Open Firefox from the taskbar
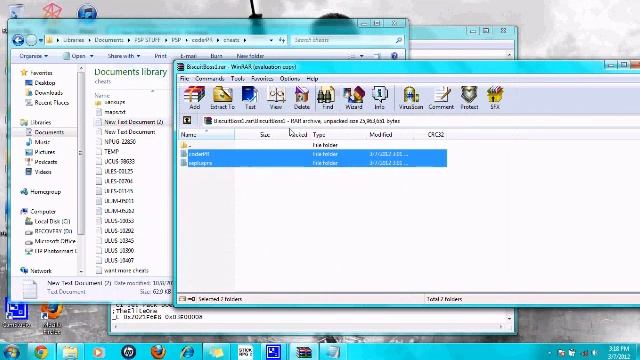This screenshot has height=360, width=640. tap(158, 352)
